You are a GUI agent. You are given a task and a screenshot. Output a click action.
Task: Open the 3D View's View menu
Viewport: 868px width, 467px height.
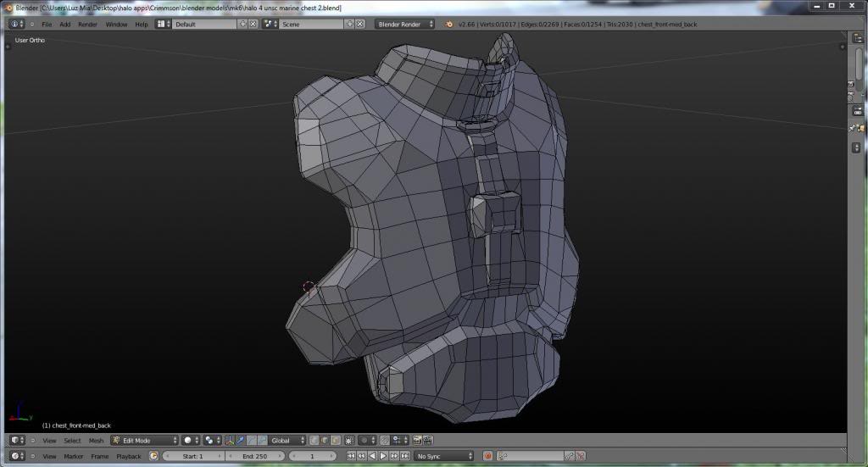coord(49,441)
